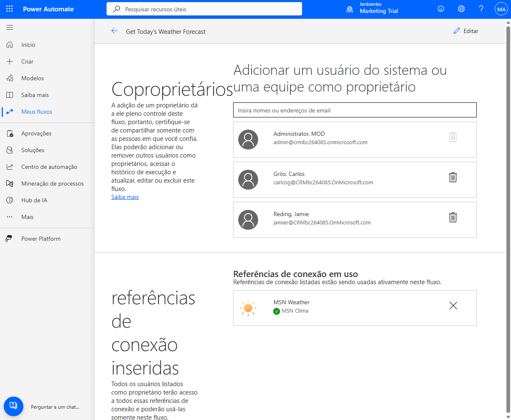Image resolution: width=511 pixels, height=420 pixels.
Task: Click admin@crmbc264085.onmicrosoft.com email text
Action: click(320, 142)
